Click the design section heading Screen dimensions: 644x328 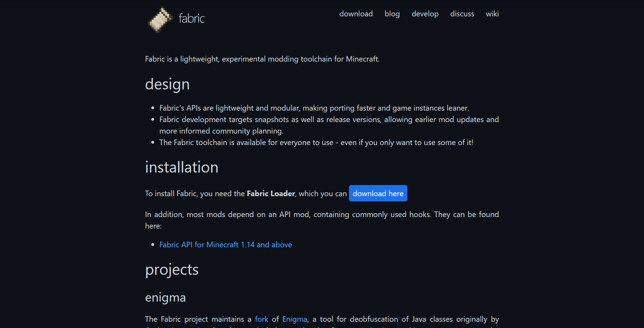(167, 85)
